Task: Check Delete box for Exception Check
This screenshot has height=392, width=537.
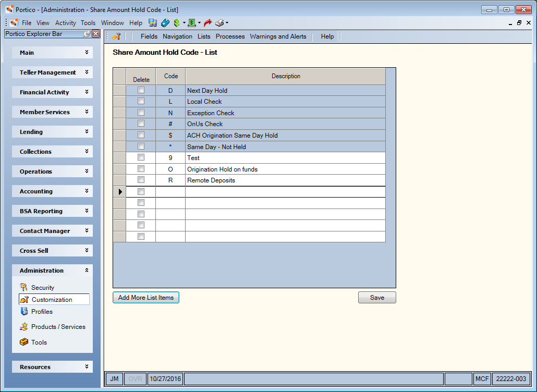Action: click(x=141, y=112)
